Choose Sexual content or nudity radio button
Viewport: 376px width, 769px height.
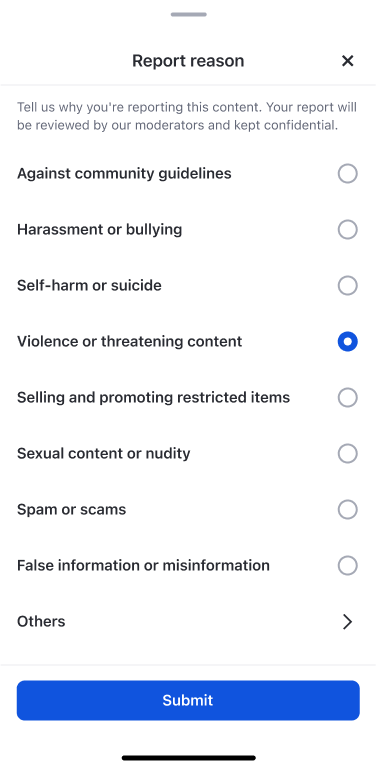[x=348, y=453]
